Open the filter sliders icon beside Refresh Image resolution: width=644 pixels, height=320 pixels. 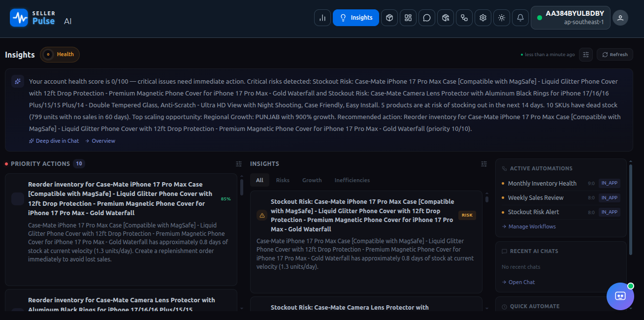pyautogui.click(x=586, y=55)
